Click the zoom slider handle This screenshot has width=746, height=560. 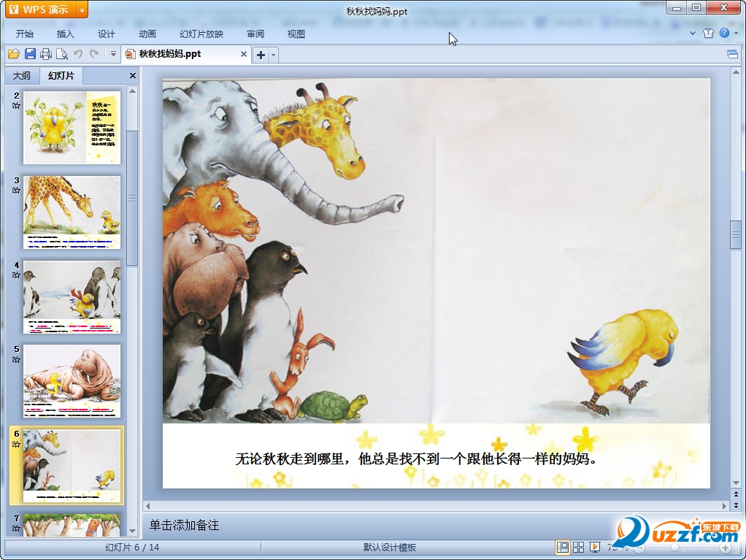[674, 548]
